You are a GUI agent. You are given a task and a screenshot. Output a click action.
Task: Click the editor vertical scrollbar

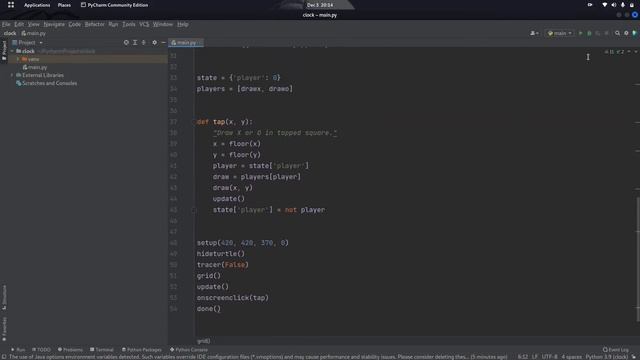click(x=638, y=258)
